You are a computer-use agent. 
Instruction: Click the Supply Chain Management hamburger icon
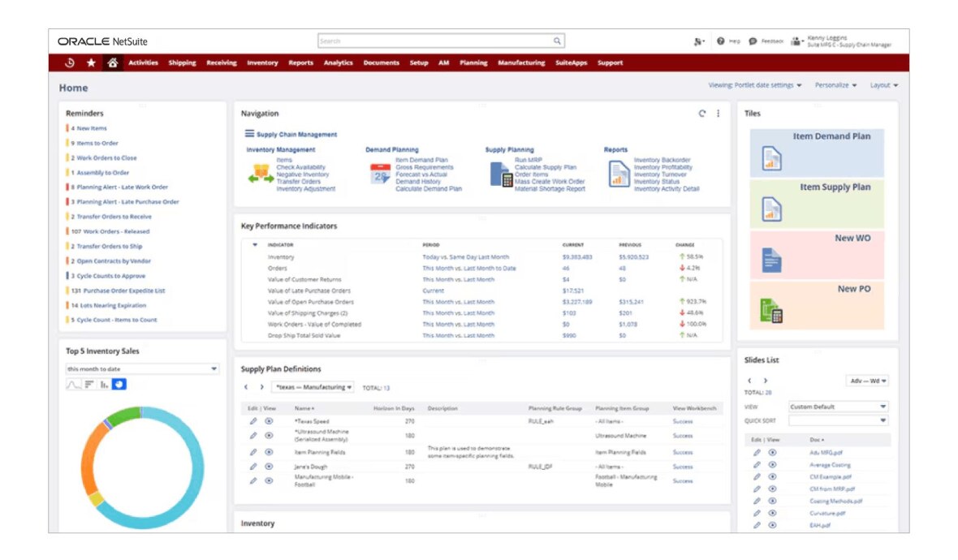tap(249, 134)
